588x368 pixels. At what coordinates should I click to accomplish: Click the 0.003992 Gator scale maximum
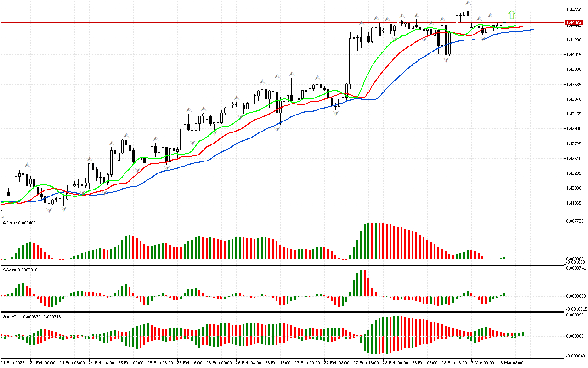(x=575, y=315)
